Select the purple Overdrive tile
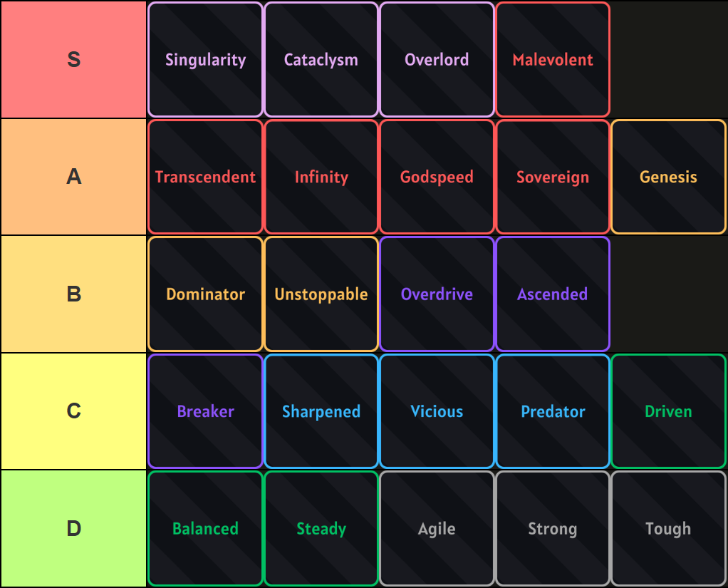 pyautogui.click(x=437, y=294)
